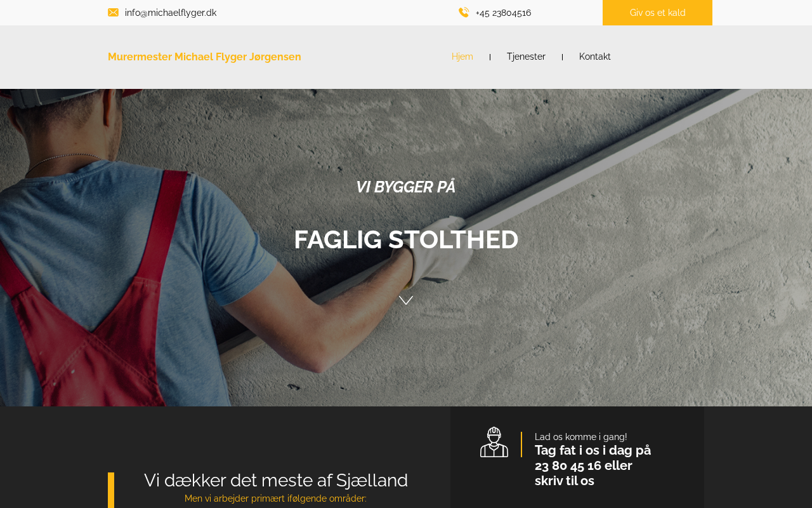The height and width of the screenshot is (508, 812).
Task: Click the Lad os komme i gang text
Action: click(x=581, y=437)
